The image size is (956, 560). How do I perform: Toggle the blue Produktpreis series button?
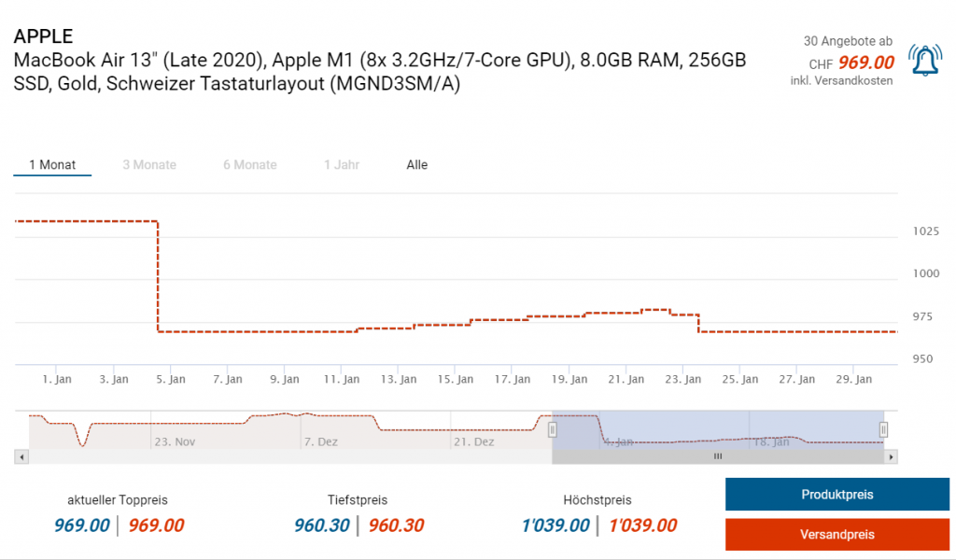click(x=836, y=495)
